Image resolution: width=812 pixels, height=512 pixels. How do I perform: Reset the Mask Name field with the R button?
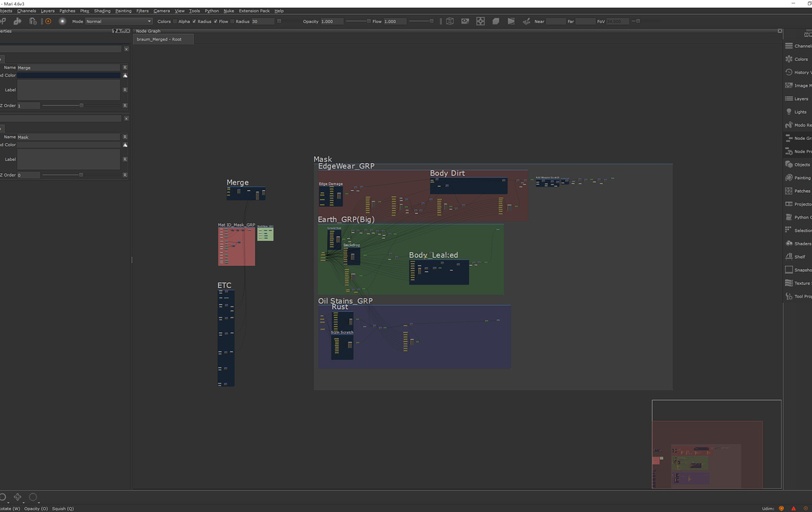(125, 137)
